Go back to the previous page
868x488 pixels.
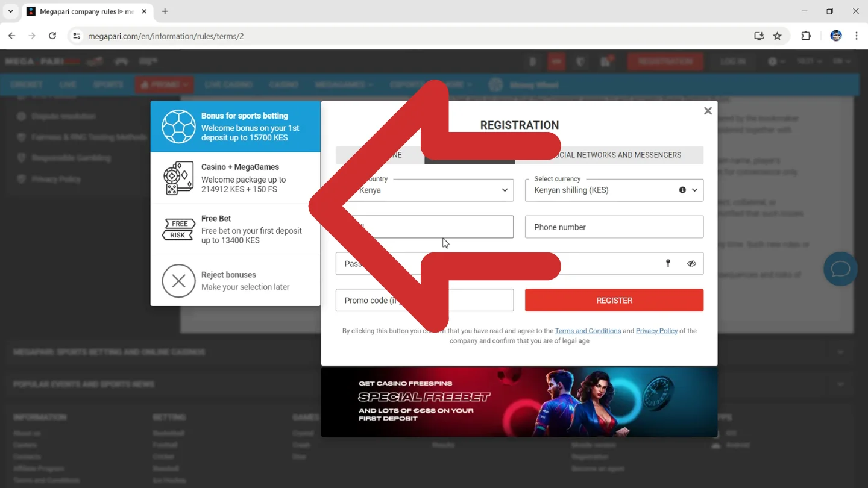[12, 36]
